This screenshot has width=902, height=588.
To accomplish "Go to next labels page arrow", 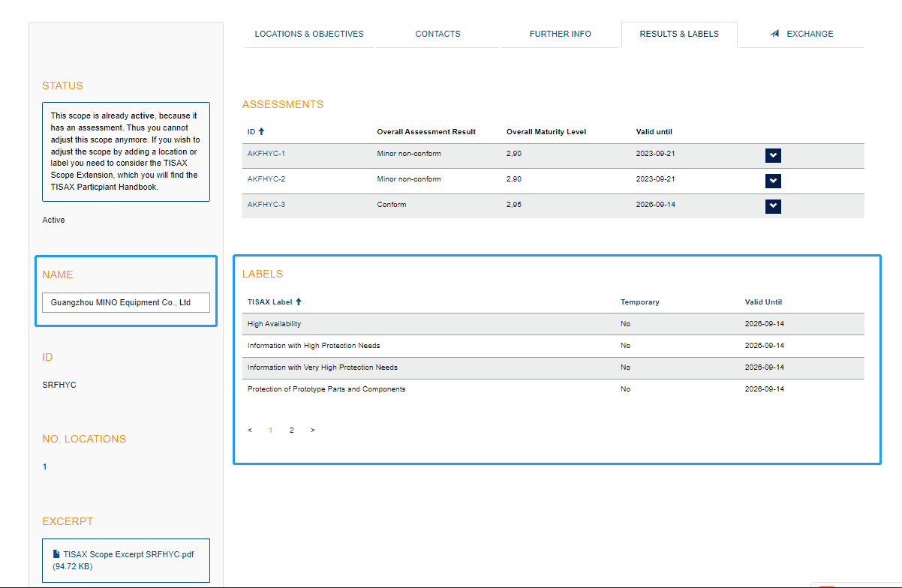I will pyautogui.click(x=312, y=430).
